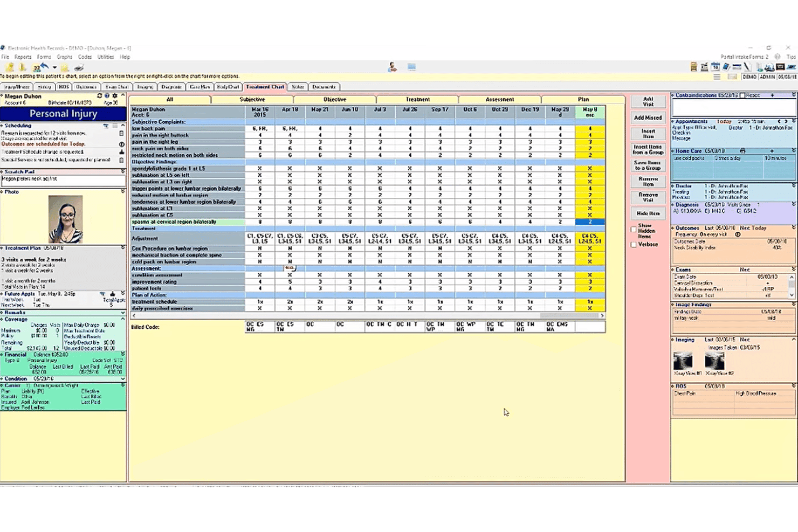Click the Hide Item button
The image size is (798, 532).
pyautogui.click(x=648, y=213)
